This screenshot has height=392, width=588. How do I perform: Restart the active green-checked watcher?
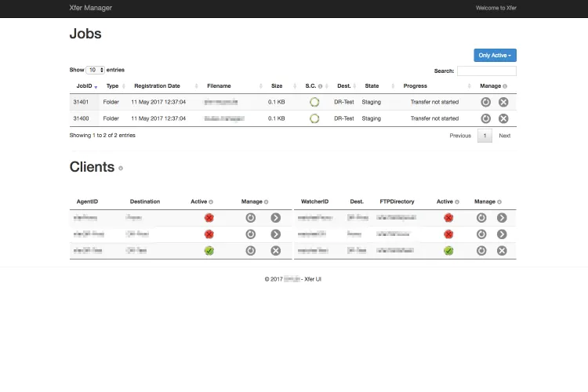[481, 251]
